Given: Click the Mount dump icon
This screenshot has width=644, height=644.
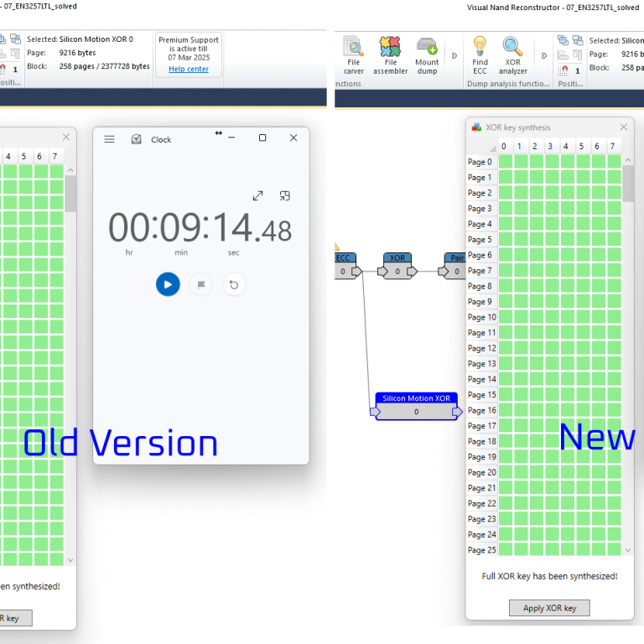Looking at the screenshot, I should coord(427,55).
